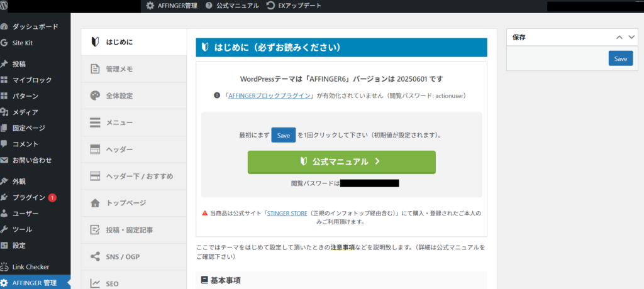
Task: Click the コメント speech bubble icon
Action: (x=4, y=144)
